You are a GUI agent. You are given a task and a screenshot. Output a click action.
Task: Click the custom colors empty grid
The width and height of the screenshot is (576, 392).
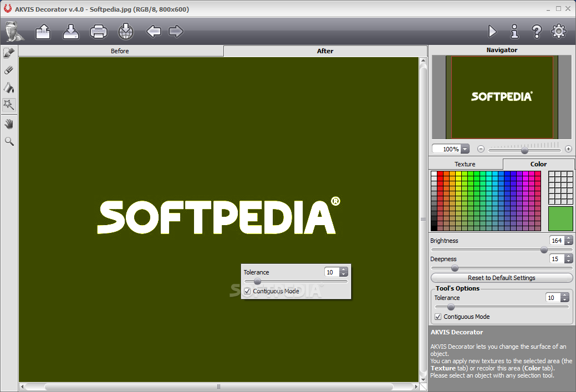[x=560, y=187]
